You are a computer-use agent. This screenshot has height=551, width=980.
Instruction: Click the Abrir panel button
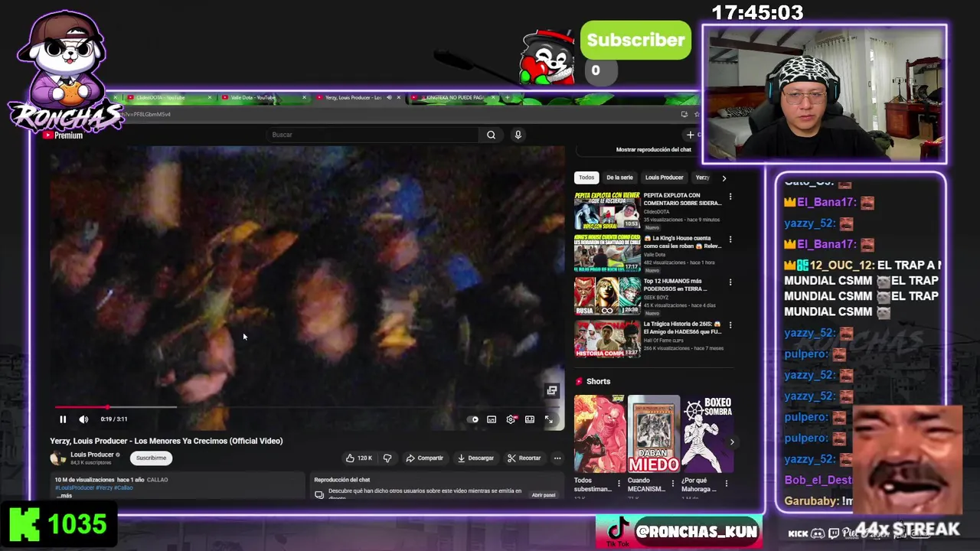[x=544, y=495]
